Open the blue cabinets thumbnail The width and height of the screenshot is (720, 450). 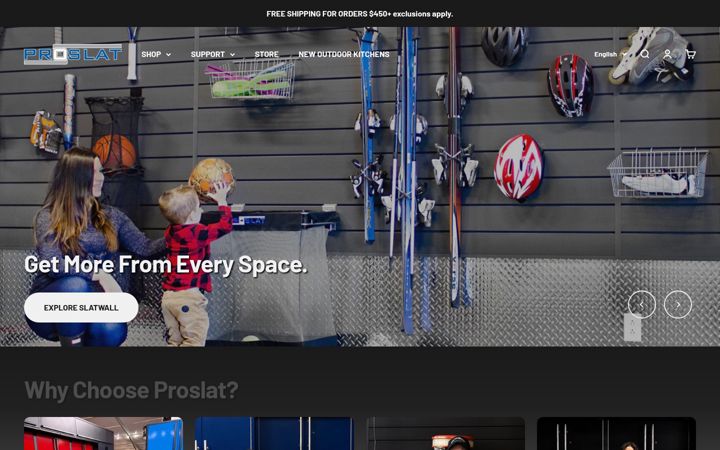(274, 433)
